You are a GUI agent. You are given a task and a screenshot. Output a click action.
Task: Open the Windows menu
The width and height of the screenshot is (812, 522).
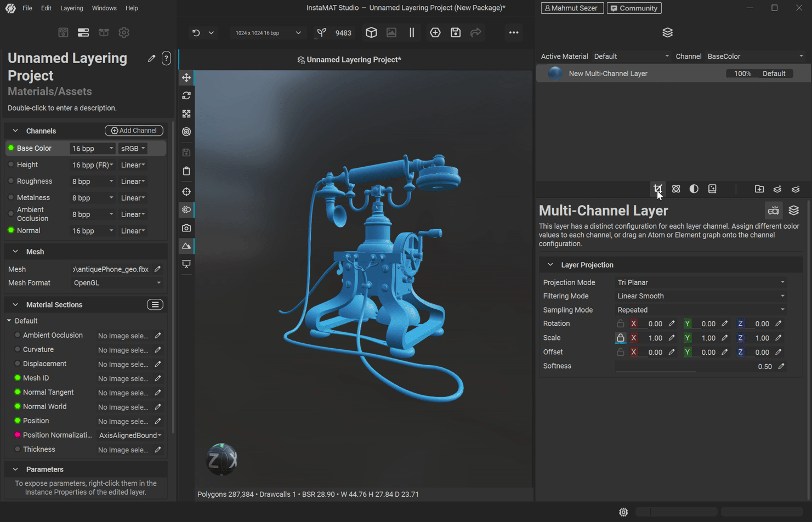[104, 8]
